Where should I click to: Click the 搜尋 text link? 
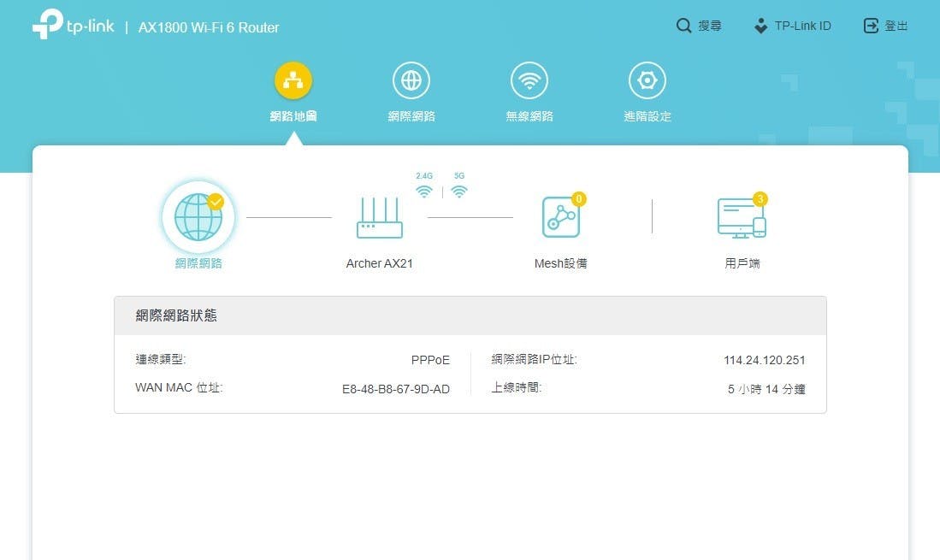(x=710, y=26)
